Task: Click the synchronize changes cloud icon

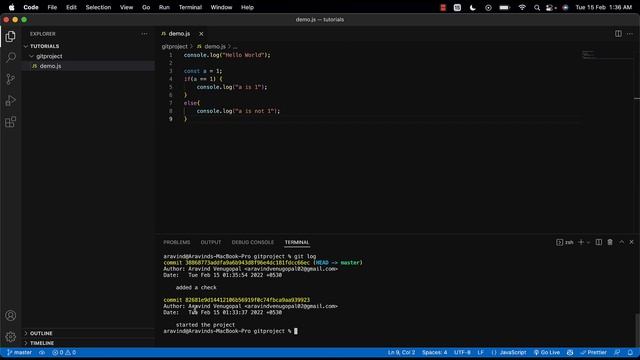Action: click(x=42, y=353)
